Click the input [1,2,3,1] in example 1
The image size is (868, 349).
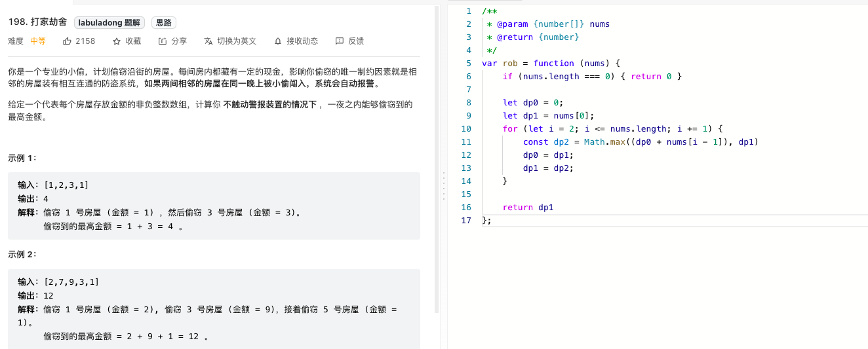[66, 186]
